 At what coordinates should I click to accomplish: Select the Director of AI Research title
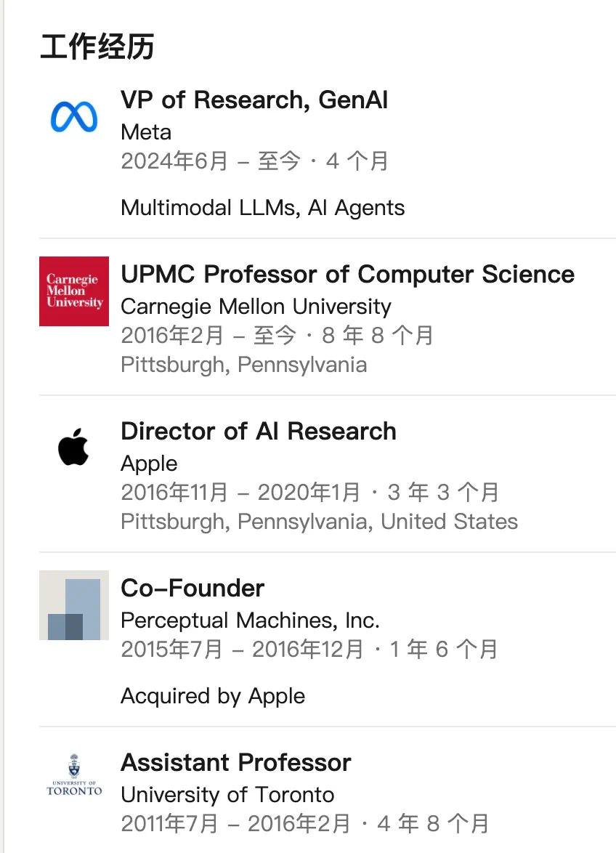pyautogui.click(x=259, y=432)
